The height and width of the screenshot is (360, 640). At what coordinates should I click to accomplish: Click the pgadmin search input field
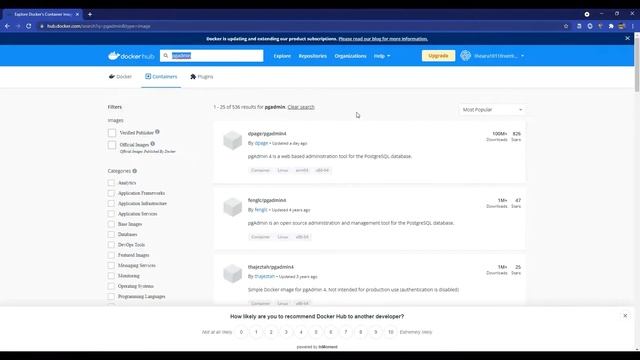coord(211,56)
